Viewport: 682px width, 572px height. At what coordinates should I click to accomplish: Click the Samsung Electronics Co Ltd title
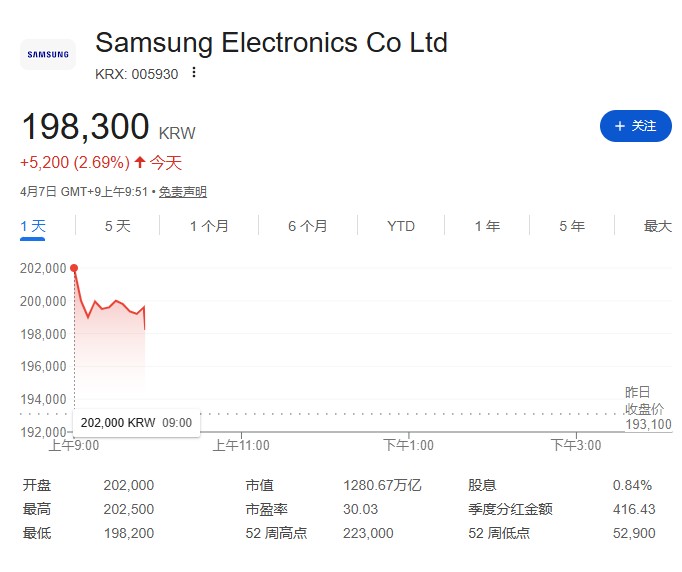pyautogui.click(x=271, y=43)
